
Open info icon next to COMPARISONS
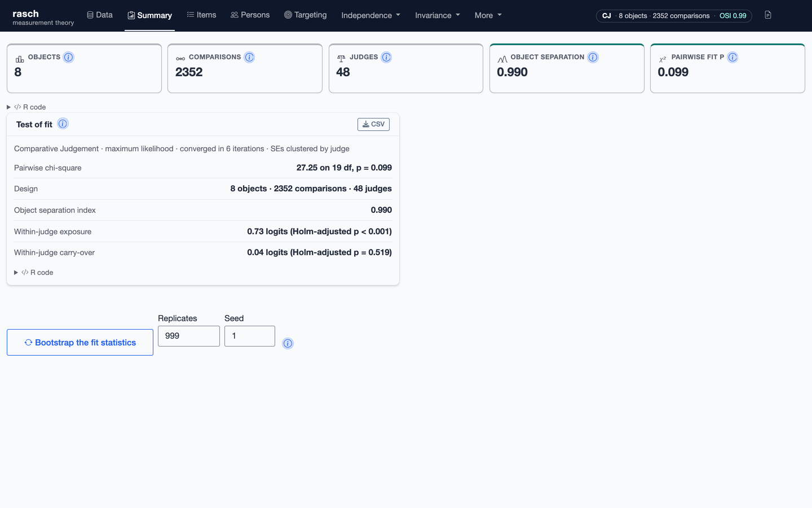click(x=249, y=57)
